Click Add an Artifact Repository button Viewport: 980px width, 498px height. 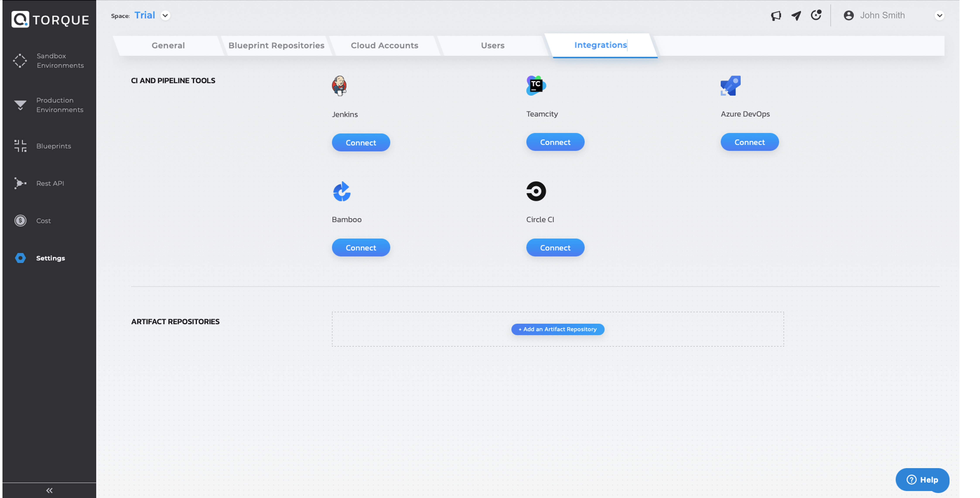point(557,329)
